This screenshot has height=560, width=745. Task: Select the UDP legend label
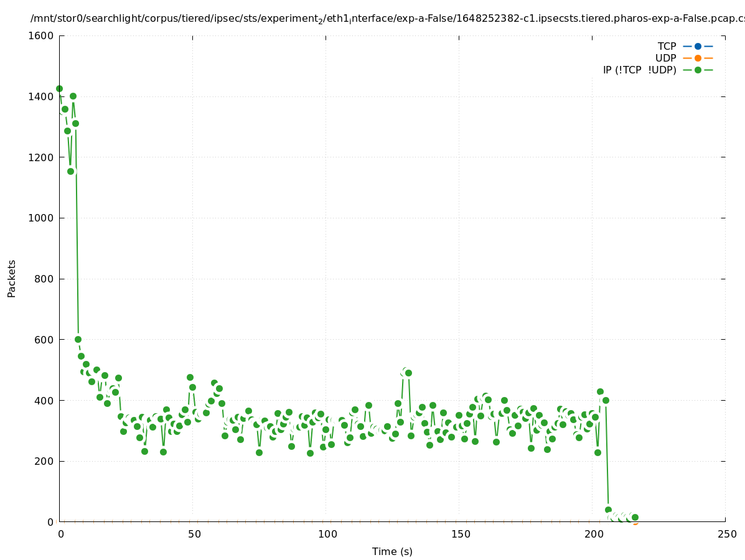point(665,58)
